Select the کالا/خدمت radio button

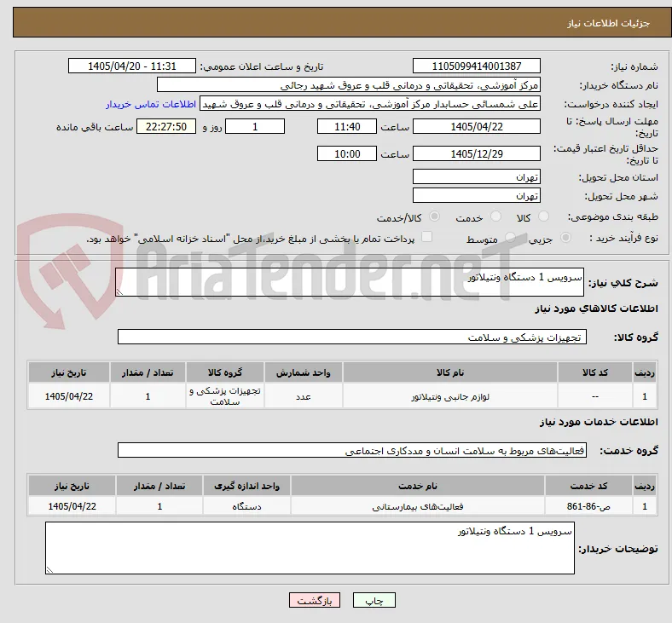435,216
